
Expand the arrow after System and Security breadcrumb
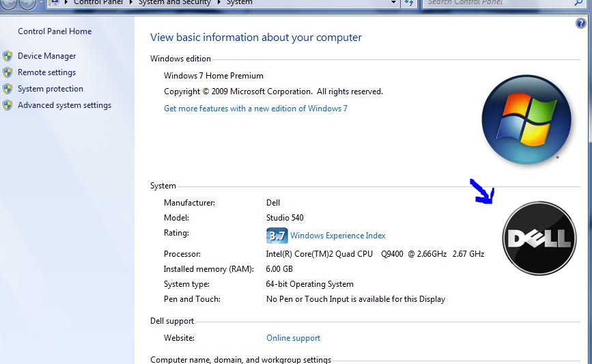[x=219, y=2]
